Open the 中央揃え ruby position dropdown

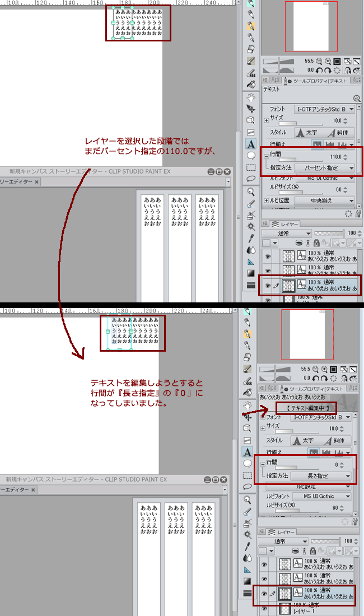coord(324,200)
